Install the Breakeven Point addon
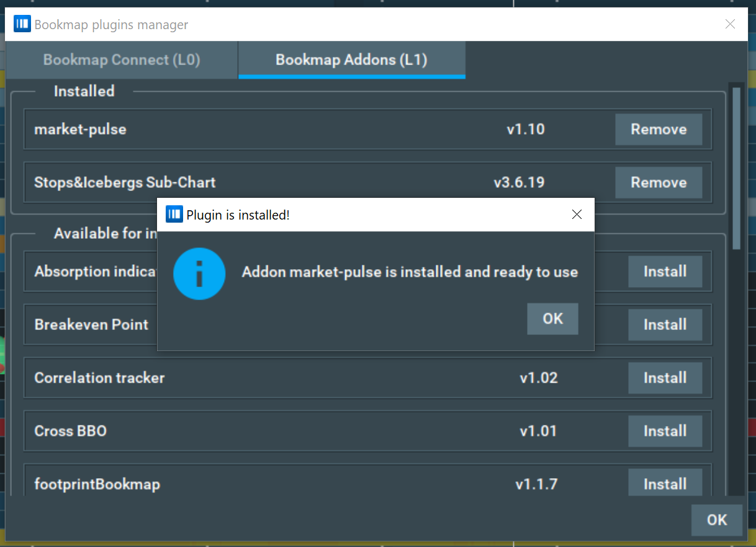Viewport: 756px width, 547px height. pos(665,325)
